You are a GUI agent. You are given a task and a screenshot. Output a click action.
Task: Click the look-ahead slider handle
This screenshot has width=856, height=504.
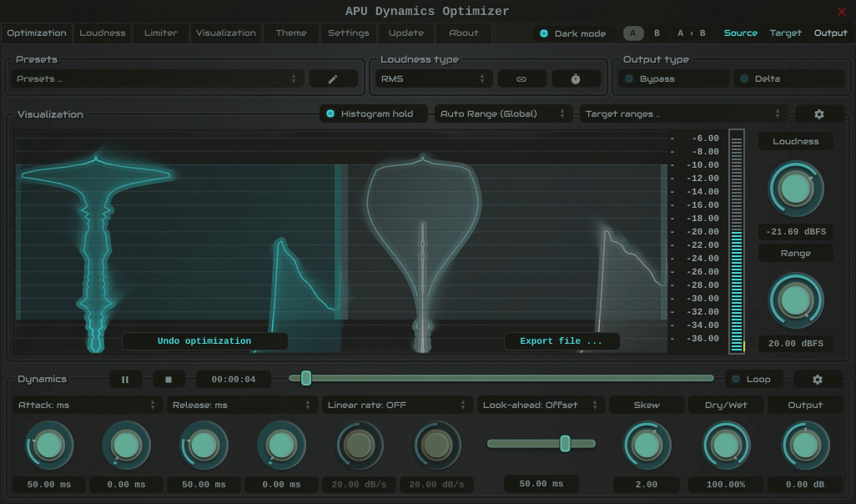click(x=565, y=443)
